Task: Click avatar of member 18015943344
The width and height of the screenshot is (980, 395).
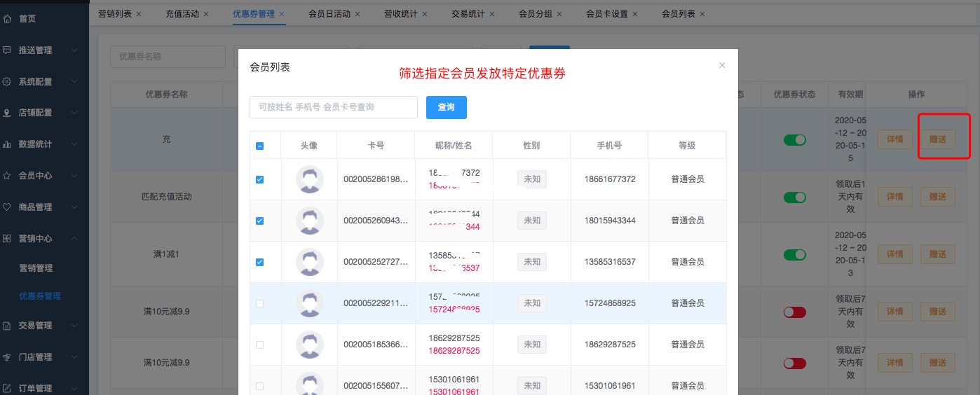Action: (310, 221)
